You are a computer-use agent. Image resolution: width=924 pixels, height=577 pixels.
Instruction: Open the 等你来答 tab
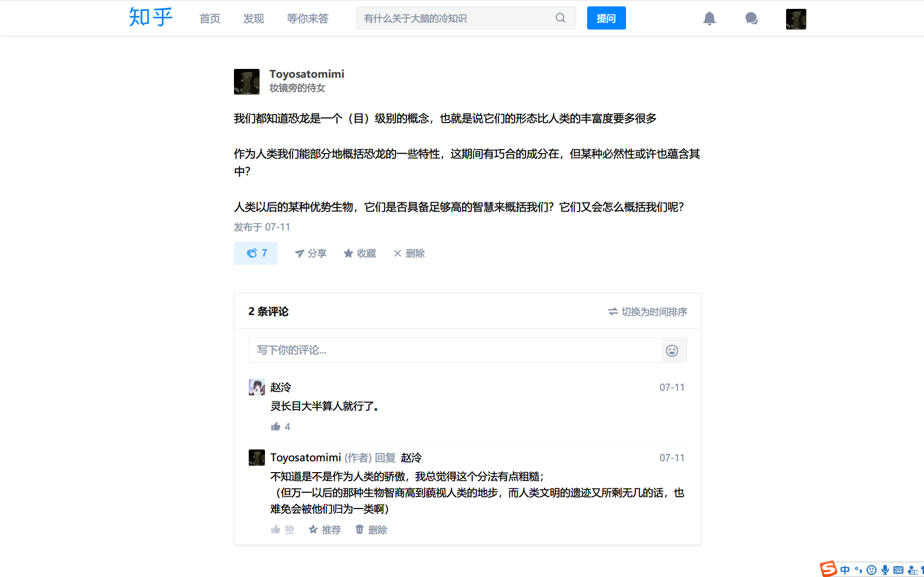tap(307, 19)
